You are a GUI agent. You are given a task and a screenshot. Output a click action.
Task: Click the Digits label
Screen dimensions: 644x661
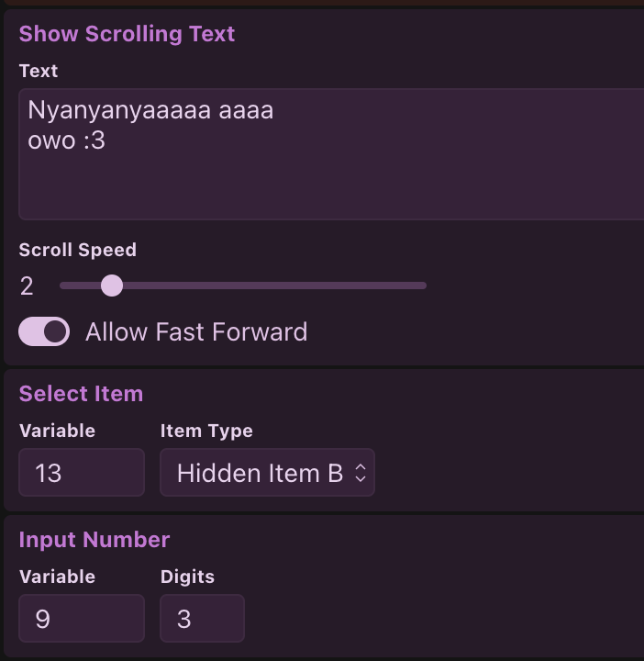pos(187,577)
